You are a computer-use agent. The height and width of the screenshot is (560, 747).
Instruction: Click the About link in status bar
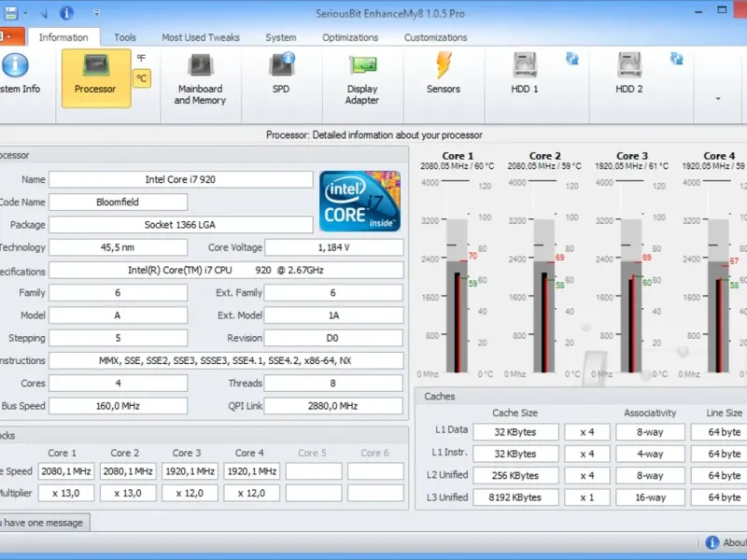(734, 542)
